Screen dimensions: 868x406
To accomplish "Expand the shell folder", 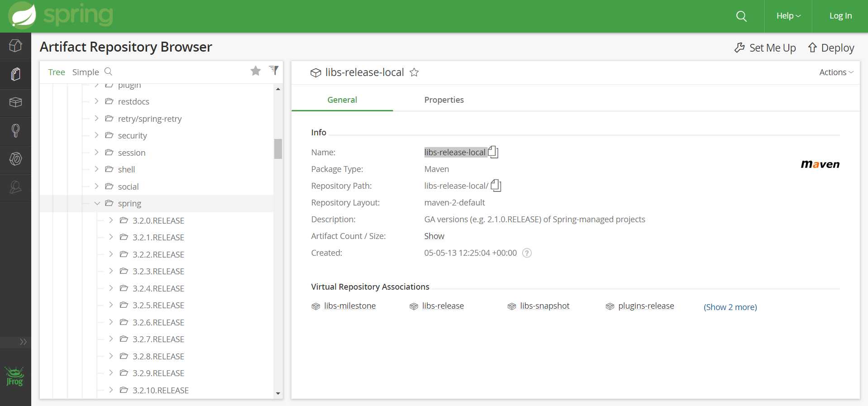I will click(96, 169).
